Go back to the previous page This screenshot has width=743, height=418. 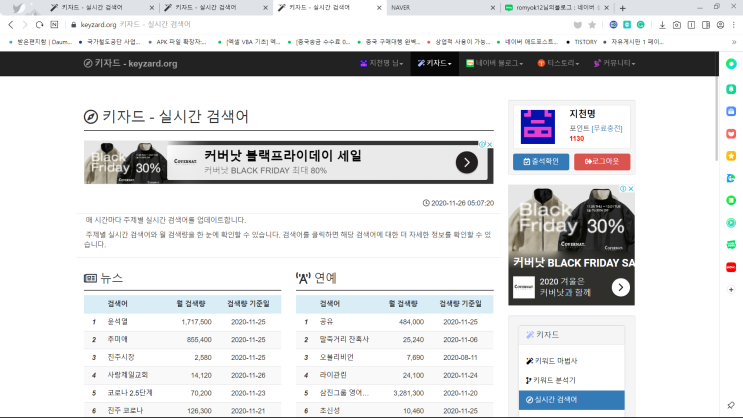point(11,25)
